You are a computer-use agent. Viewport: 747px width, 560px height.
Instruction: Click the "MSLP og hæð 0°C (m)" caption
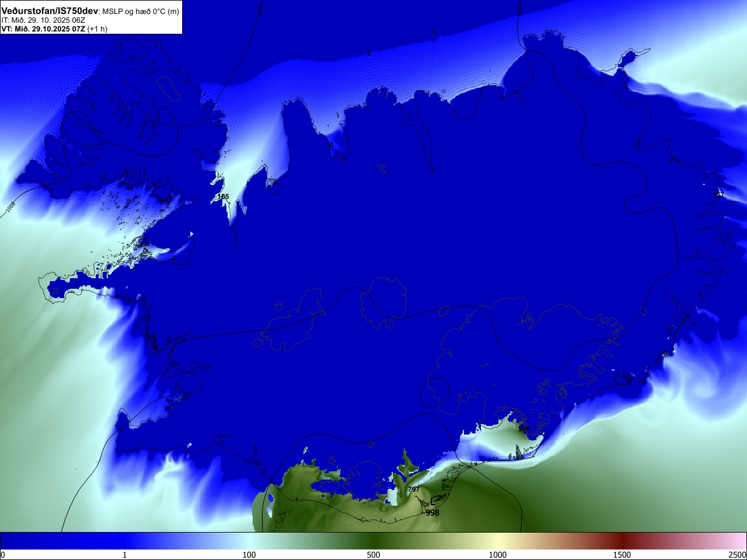(141, 12)
